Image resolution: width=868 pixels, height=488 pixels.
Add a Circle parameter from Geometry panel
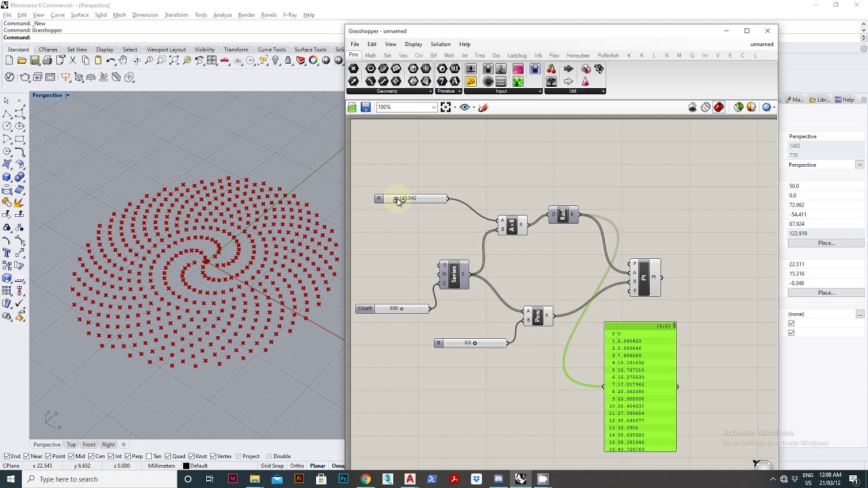point(370,68)
